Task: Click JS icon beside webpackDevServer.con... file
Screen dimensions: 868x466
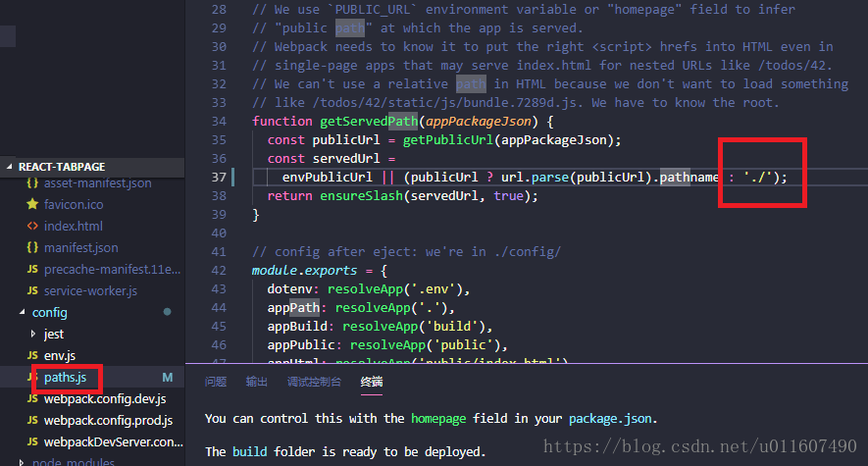Action: click(x=32, y=441)
